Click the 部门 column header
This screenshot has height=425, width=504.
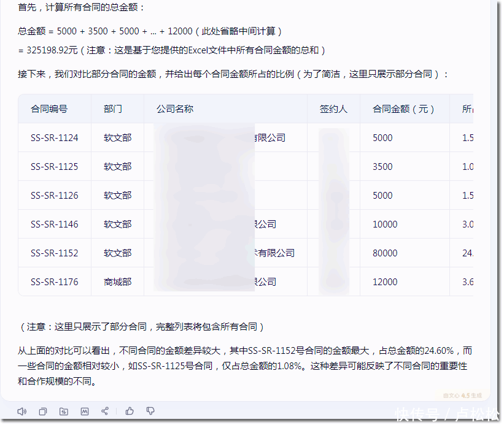113,109
